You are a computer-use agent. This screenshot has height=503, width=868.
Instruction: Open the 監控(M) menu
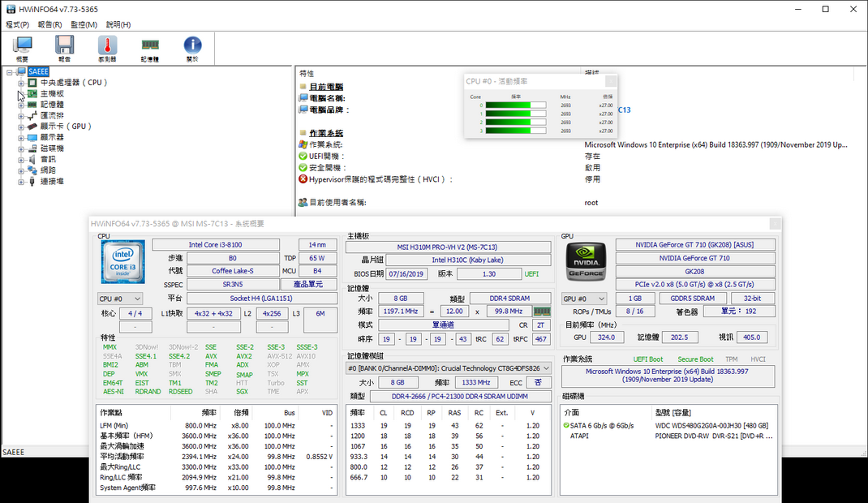84,25
